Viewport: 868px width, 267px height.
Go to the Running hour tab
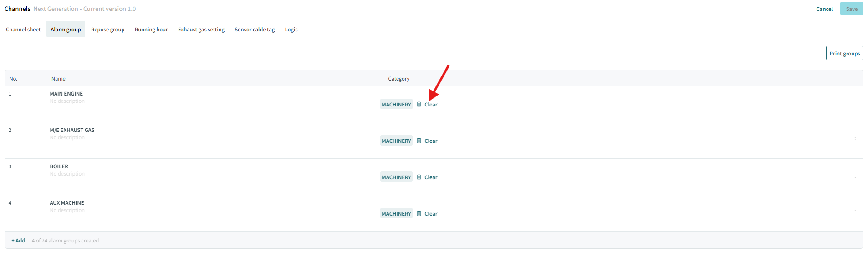click(x=151, y=30)
